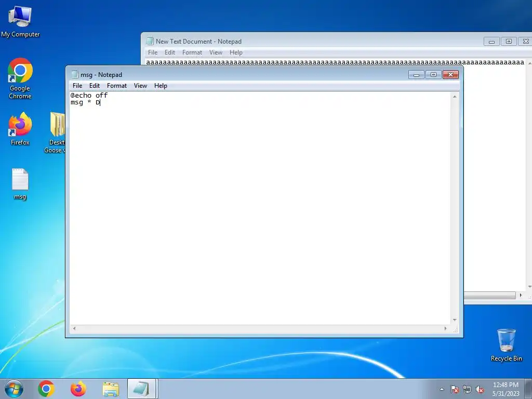Image resolution: width=532 pixels, height=399 pixels.
Task: Open the network tray icon
Action: pyautogui.click(x=467, y=389)
